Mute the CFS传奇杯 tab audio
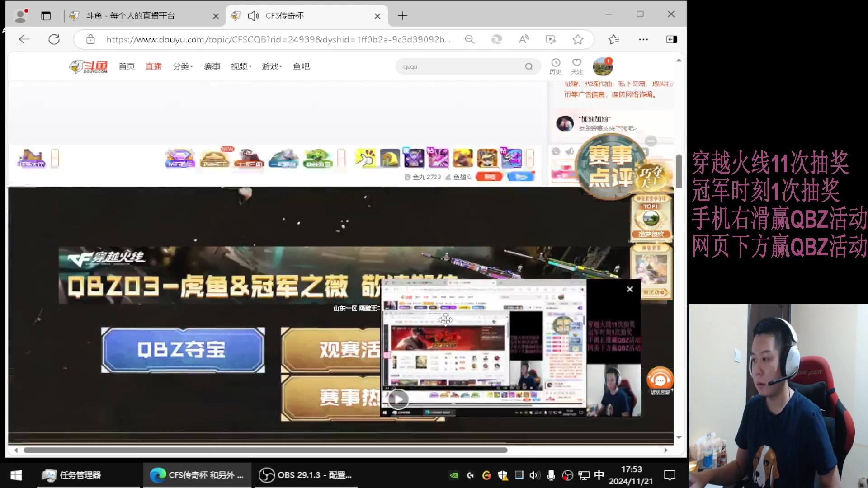This screenshot has height=488, width=868. [x=253, y=16]
